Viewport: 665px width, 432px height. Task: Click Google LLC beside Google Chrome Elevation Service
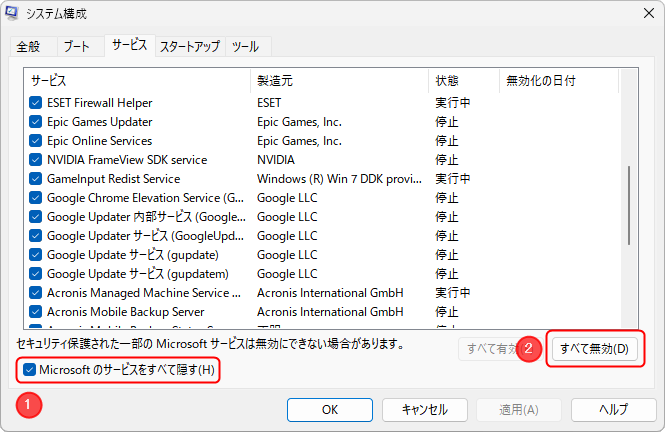(x=287, y=198)
